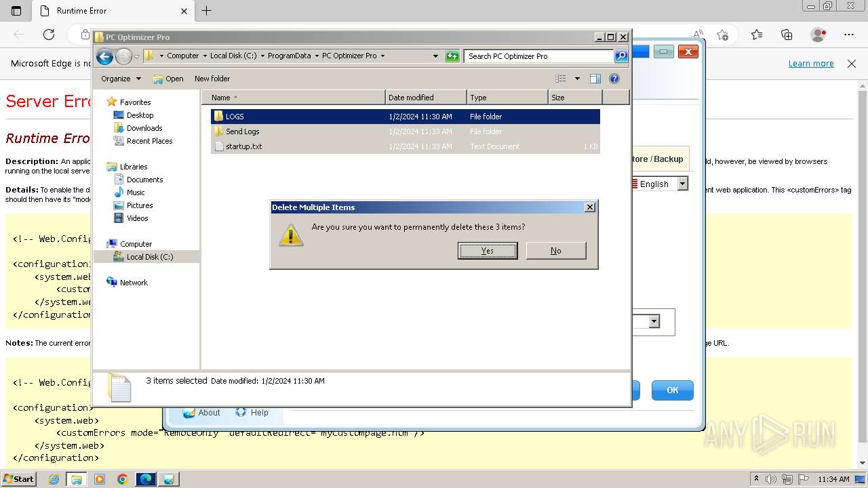Select Favorites in the navigation pane
Image resolution: width=868 pixels, height=488 pixels.
[x=129, y=102]
